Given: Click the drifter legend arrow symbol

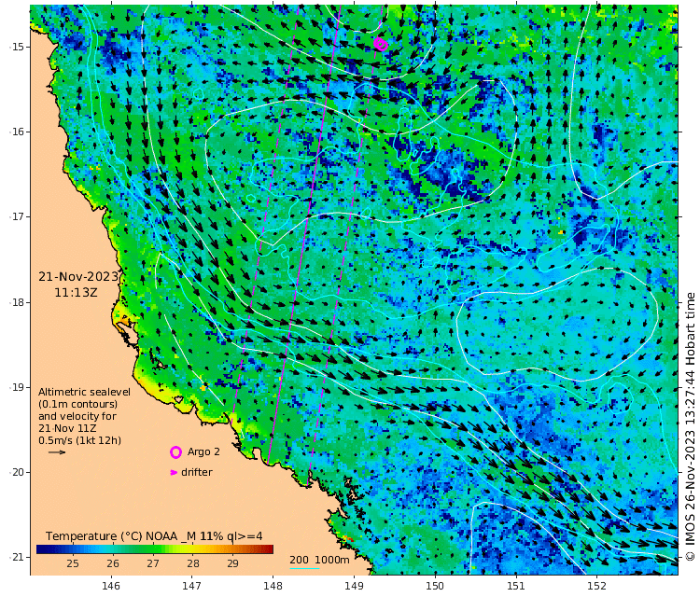Looking at the screenshot, I should coord(175,473).
